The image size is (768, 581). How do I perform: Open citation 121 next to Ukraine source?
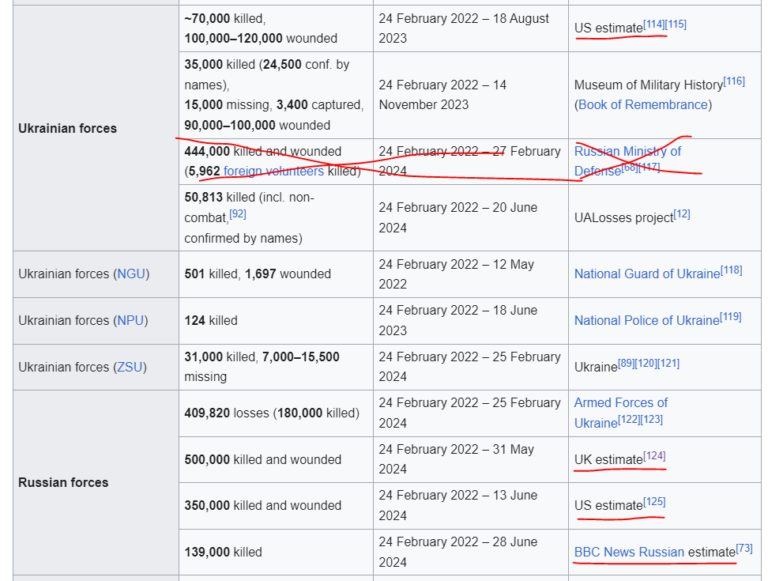click(668, 363)
